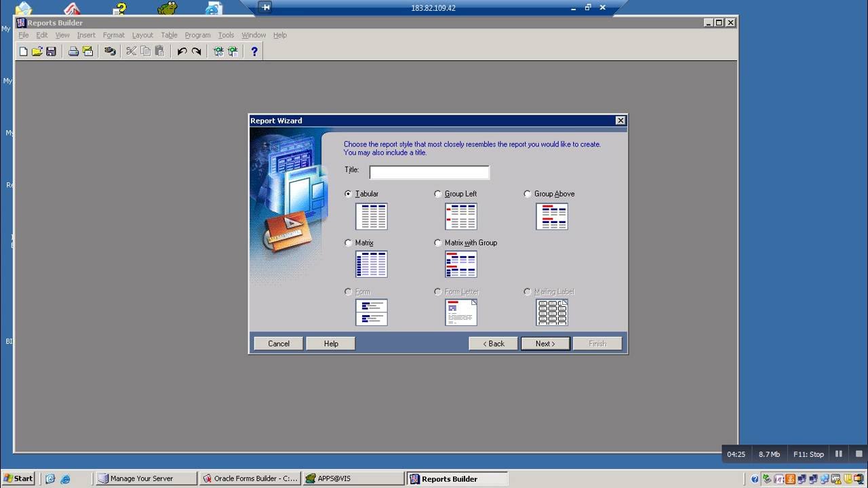Close the Report Wizard dialog
Screen dimensions: 868x488
click(620, 121)
